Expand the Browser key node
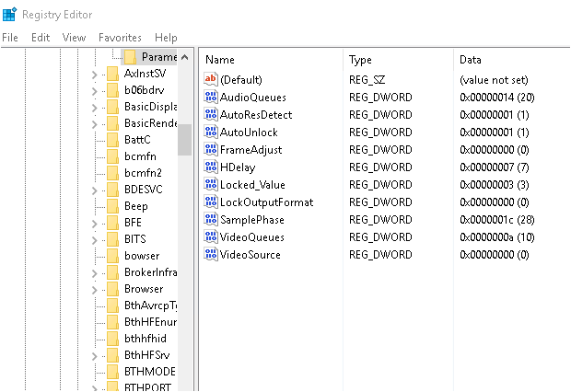The image size is (571, 392). (x=94, y=289)
